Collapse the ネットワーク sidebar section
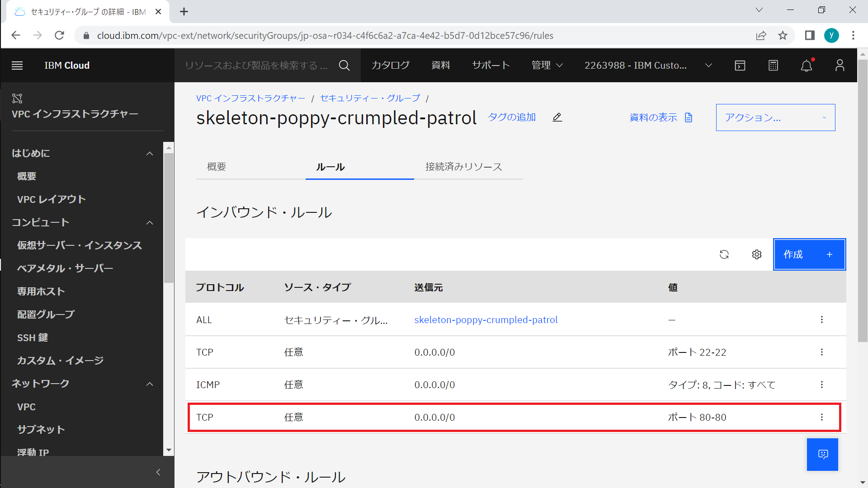 click(150, 384)
